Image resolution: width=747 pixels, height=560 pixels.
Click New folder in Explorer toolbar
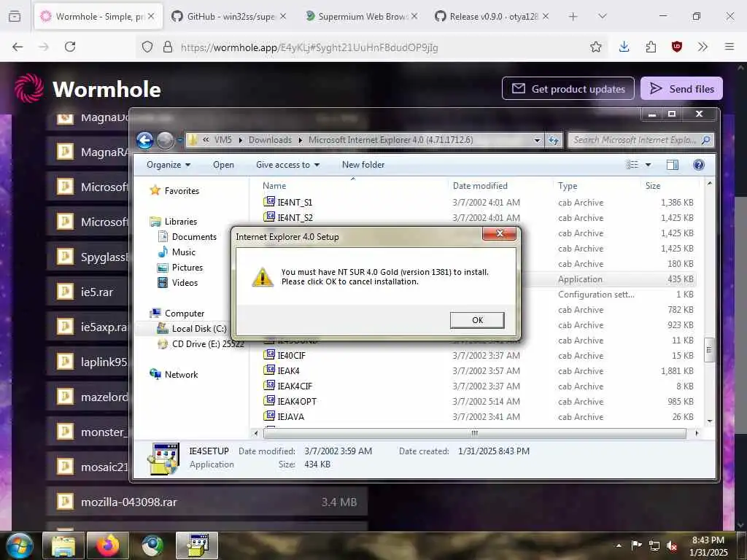coord(363,165)
